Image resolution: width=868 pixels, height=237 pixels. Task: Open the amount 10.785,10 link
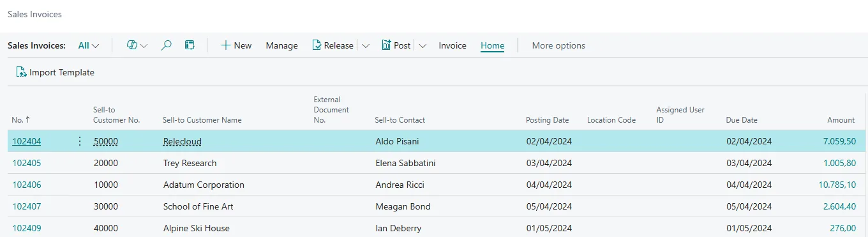[x=837, y=185]
